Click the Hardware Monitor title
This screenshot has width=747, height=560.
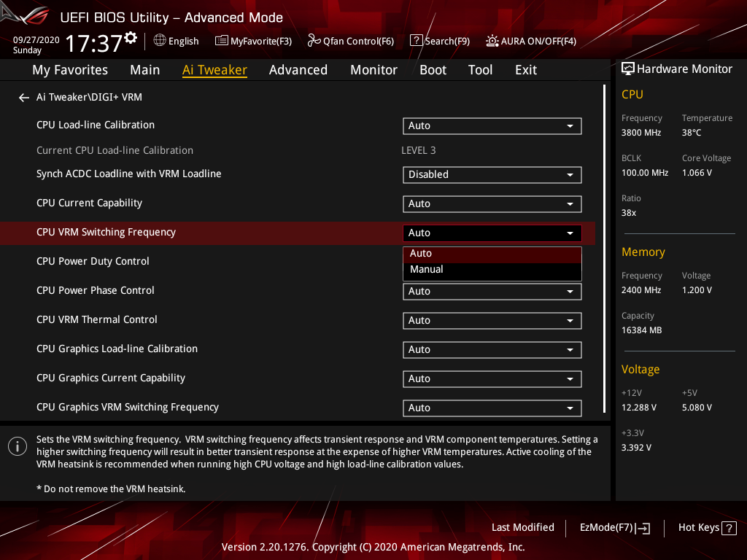tap(684, 69)
